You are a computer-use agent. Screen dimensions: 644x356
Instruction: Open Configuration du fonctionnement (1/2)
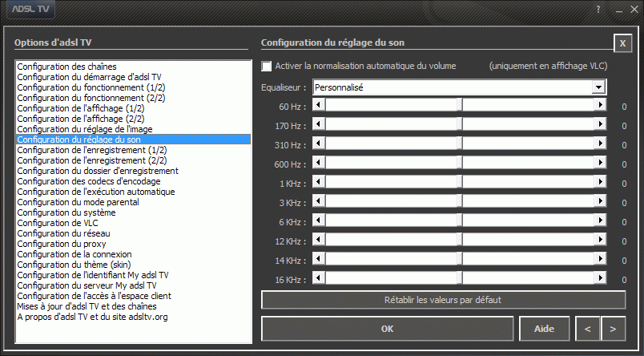[133, 87]
